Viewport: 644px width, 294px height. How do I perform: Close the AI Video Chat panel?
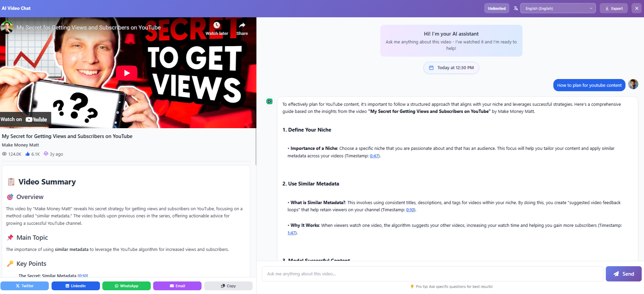637,8
